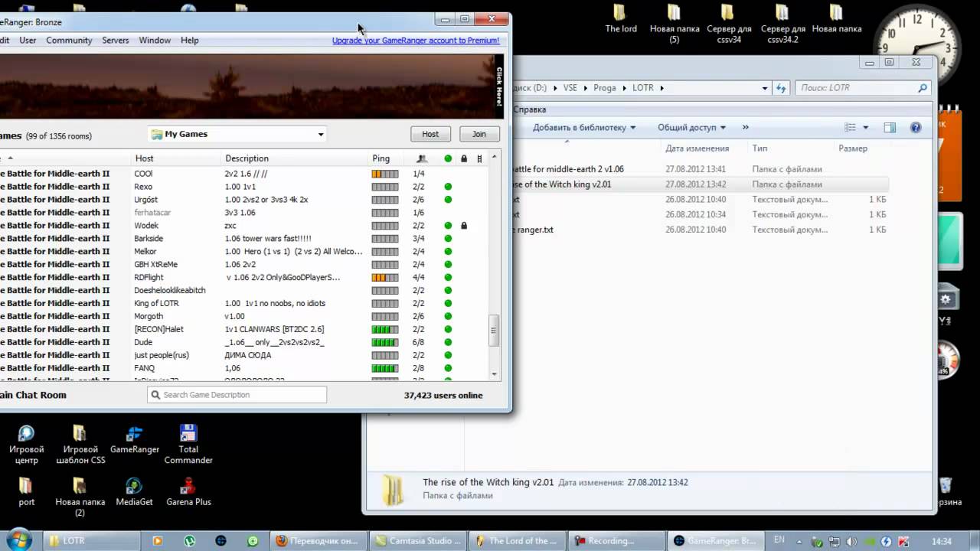
Task: Click the Join button
Action: 479,134
